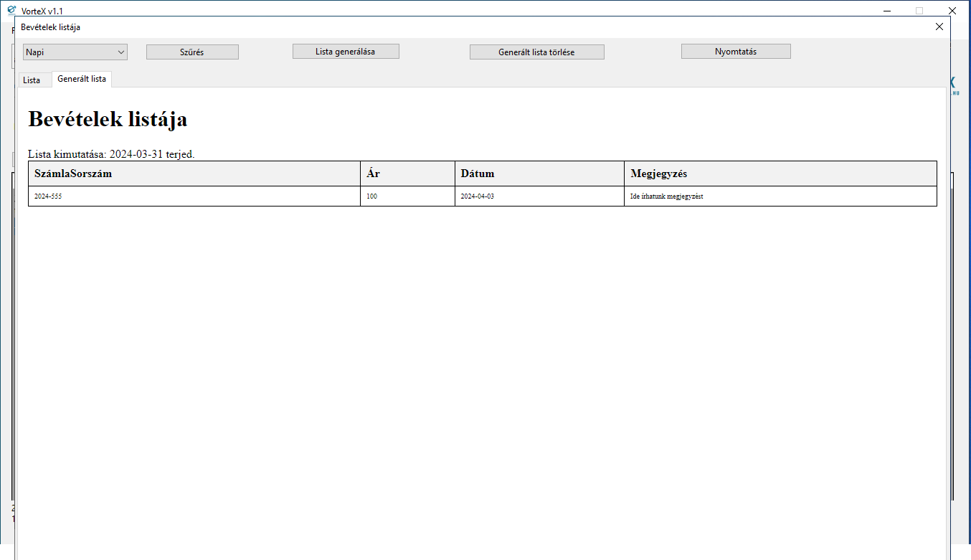The image size is (971, 560).
Task: Select the Generált lista tab
Action: [x=82, y=79]
